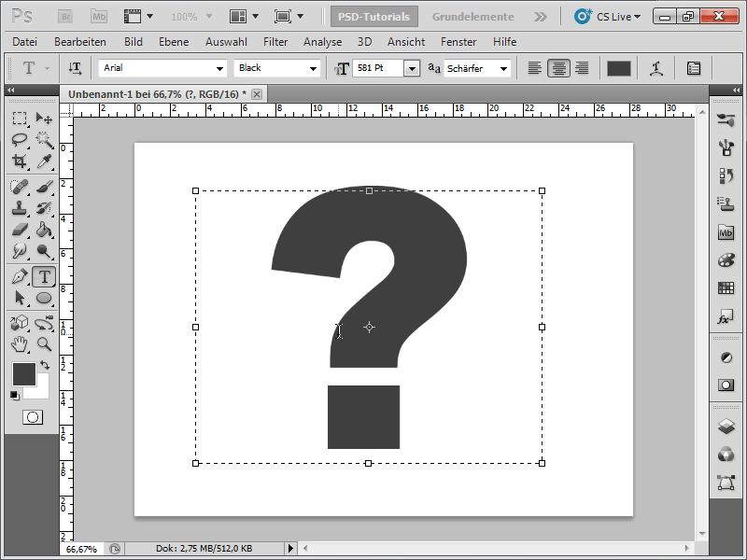Open the Datei menu
This screenshot has width=747, height=560.
25,42
